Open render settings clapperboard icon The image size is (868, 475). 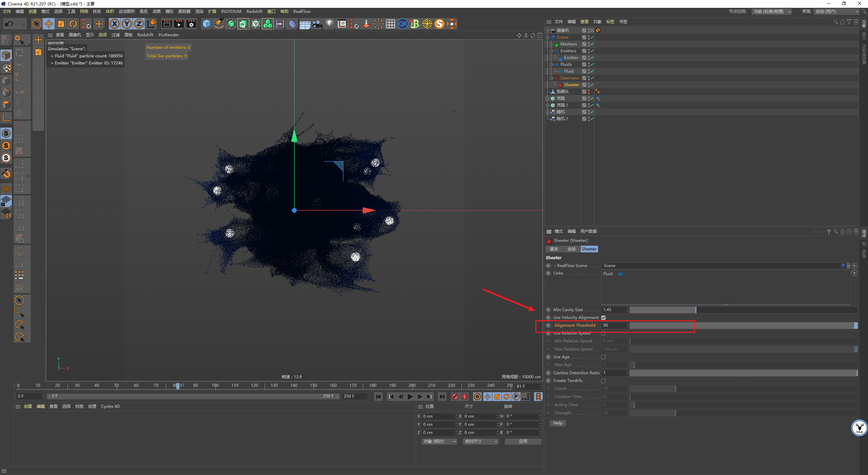(192, 24)
